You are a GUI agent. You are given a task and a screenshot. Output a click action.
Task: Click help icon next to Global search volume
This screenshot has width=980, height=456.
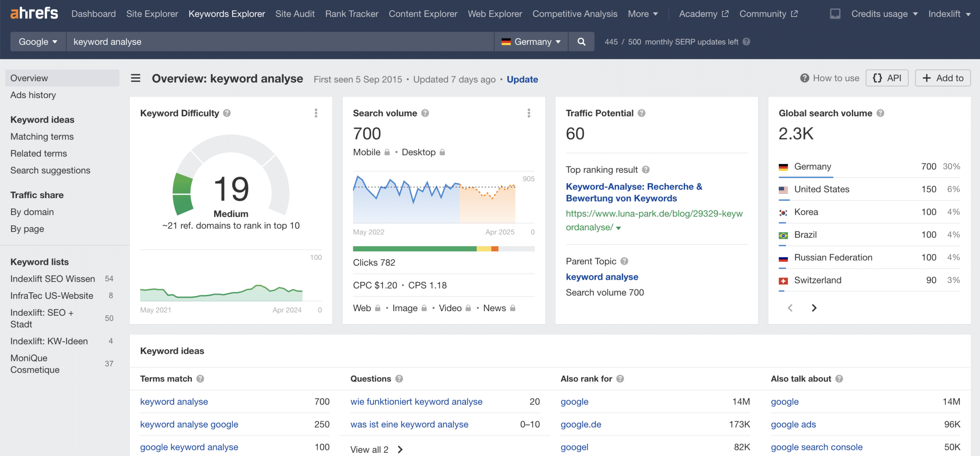[x=880, y=113]
